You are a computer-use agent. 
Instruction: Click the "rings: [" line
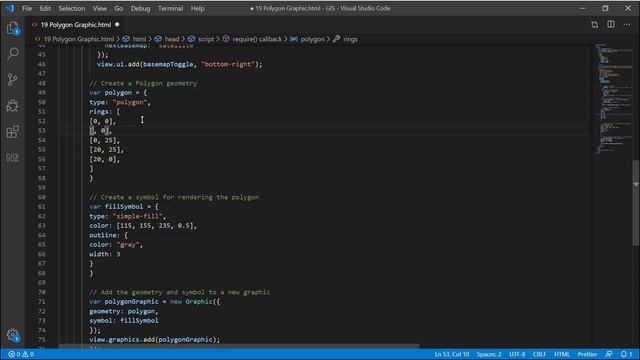pyautogui.click(x=104, y=111)
